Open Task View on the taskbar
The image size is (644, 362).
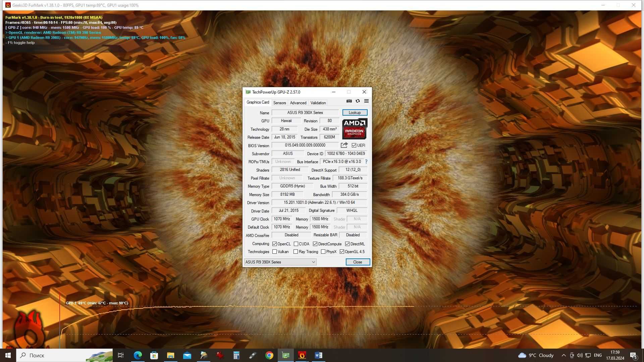coord(121,355)
